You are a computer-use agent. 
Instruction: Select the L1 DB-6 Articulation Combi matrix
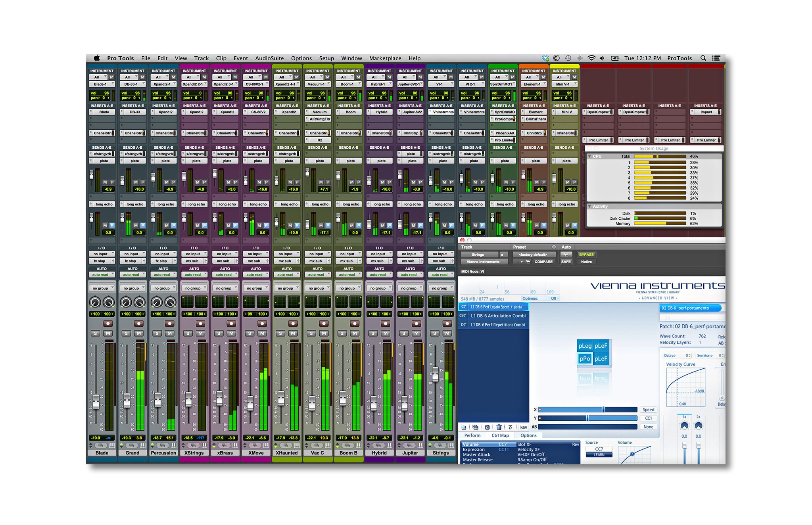click(497, 316)
